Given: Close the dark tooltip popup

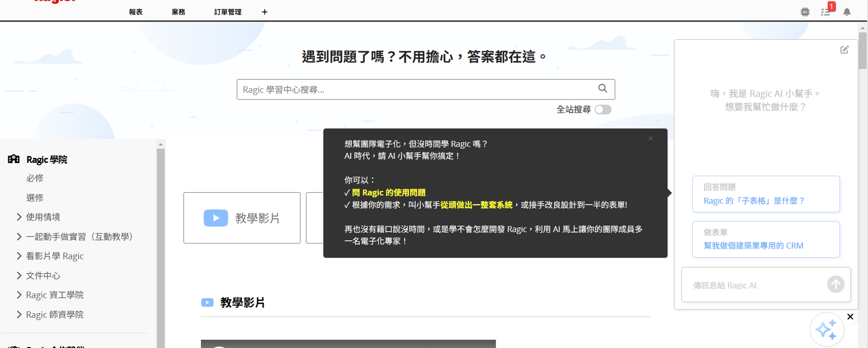Looking at the screenshot, I should 651,138.
